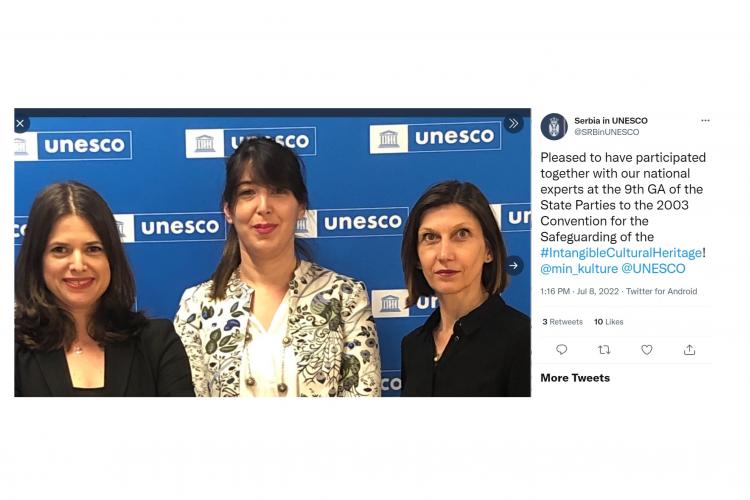
Task: Close the image viewer with X icon
Action: click(x=20, y=123)
